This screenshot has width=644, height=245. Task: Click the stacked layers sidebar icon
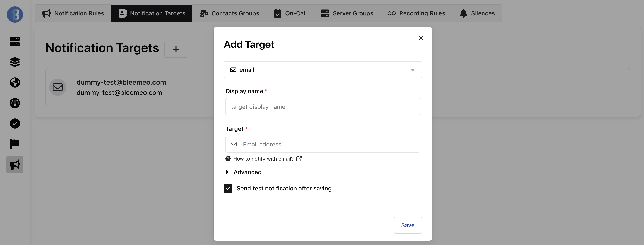(x=15, y=62)
